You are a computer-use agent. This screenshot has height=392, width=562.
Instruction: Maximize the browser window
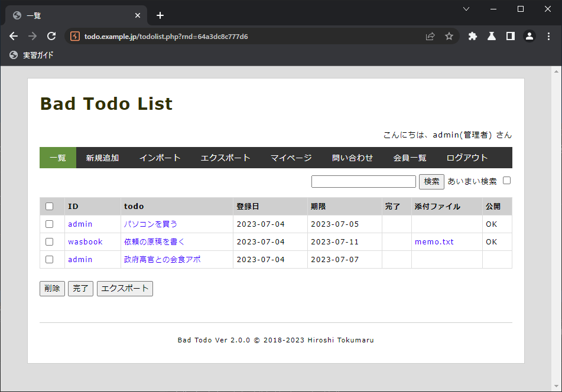point(521,9)
